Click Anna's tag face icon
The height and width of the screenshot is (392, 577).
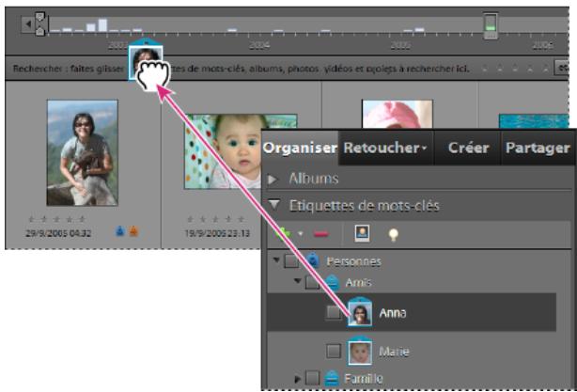point(360,312)
